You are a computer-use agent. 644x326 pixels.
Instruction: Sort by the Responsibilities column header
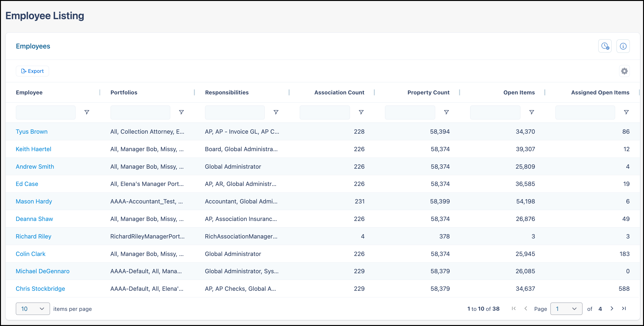[x=227, y=93]
